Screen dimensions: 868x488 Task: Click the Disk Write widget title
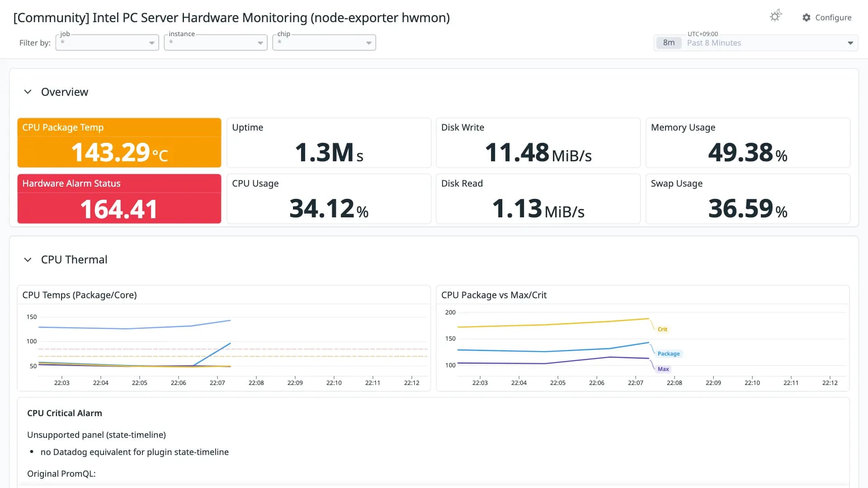point(462,127)
